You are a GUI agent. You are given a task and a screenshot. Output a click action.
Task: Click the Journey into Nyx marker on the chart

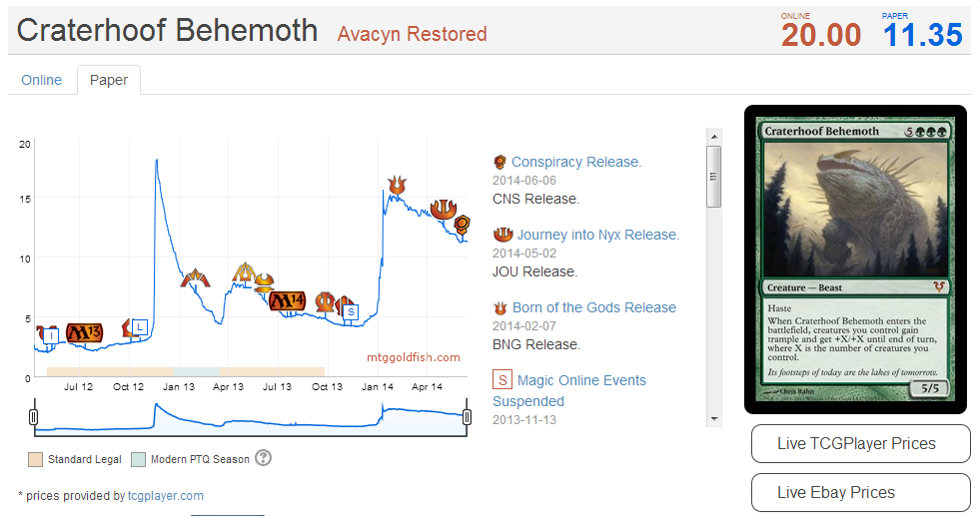[444, 208]
